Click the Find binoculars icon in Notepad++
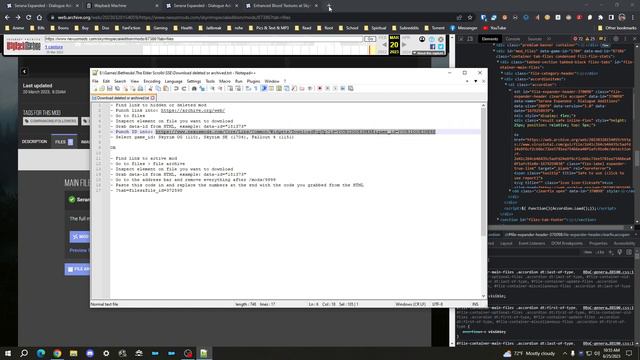 [194, 88]
